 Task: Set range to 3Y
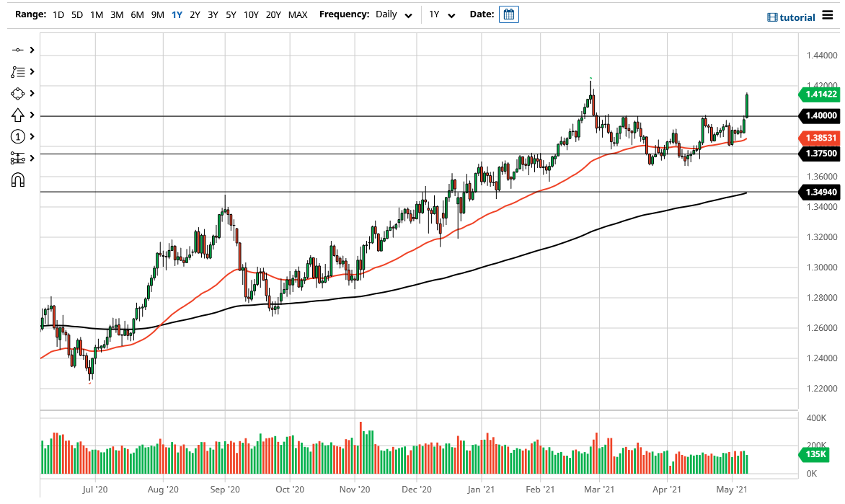point(213,14)
